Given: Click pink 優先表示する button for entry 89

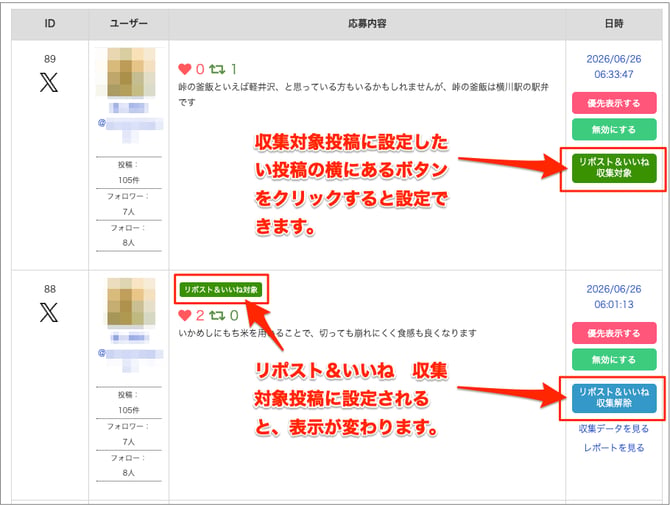Looking at the screenshot, I should click(x=614, y=103).
